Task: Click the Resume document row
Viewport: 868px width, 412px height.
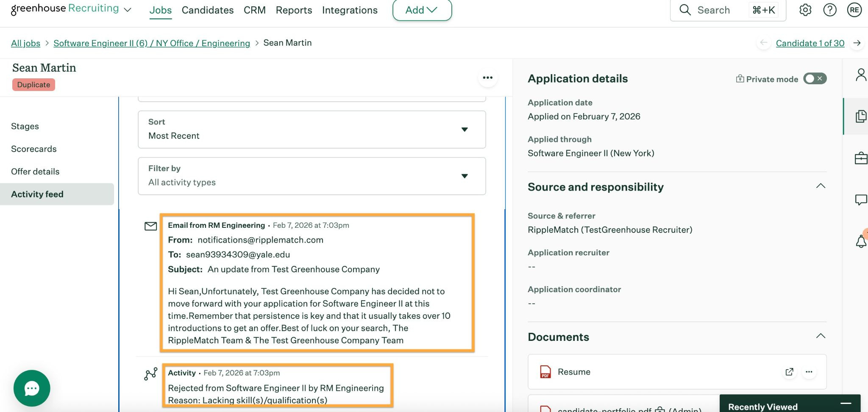Action: click(677, 372)
